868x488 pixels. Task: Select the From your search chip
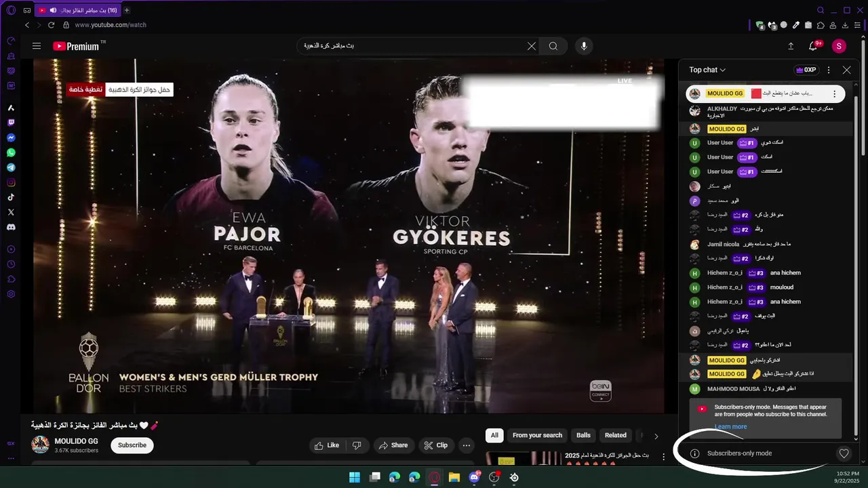click(x=537, y=435)
